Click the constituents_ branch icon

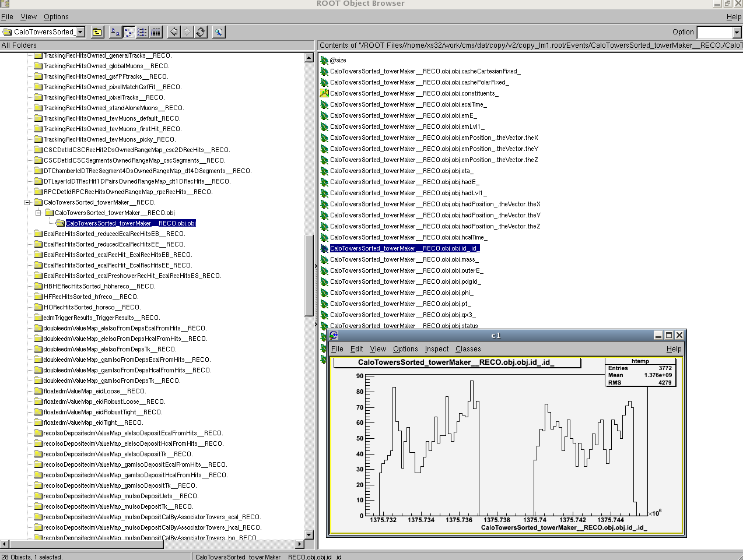click(324, 93)
